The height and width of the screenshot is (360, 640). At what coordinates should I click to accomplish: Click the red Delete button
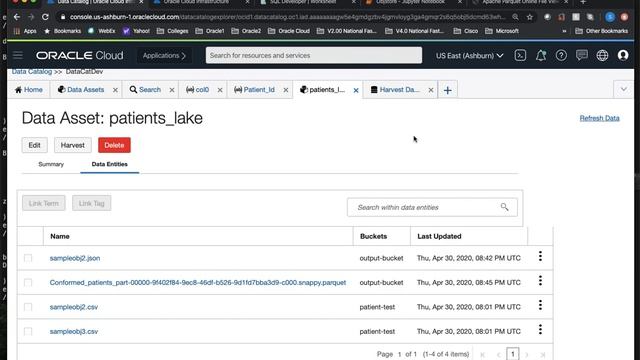[114, 145]
